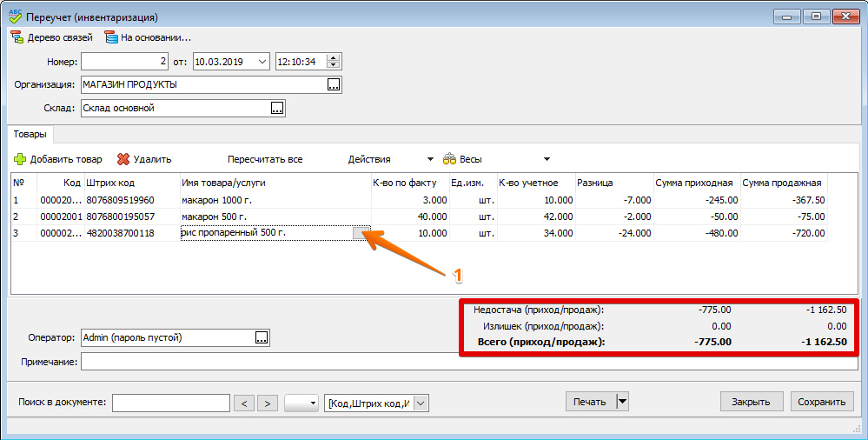The height and width of the screenshot is (440, 868).
Task: Click the Сохранить button
Action: coord(821,402)
